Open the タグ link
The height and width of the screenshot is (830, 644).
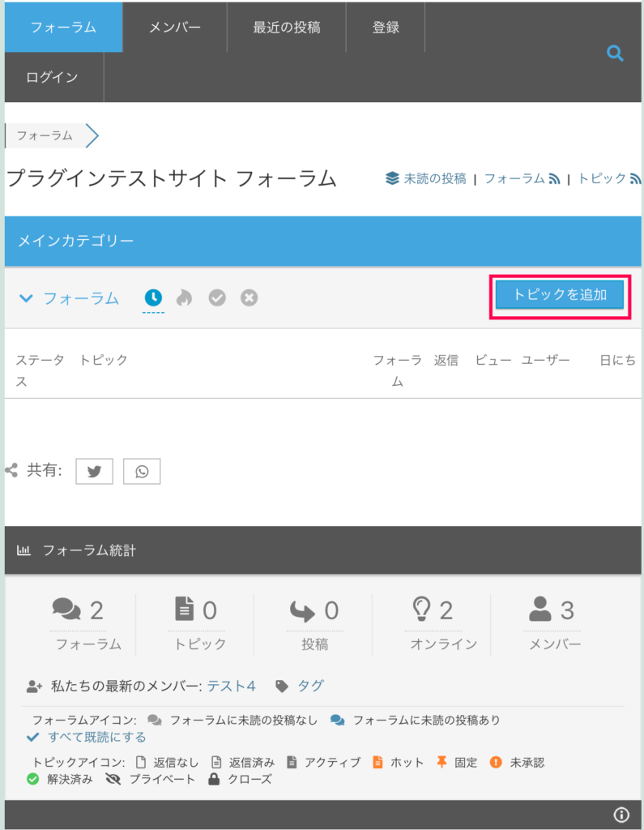point(310,686)
